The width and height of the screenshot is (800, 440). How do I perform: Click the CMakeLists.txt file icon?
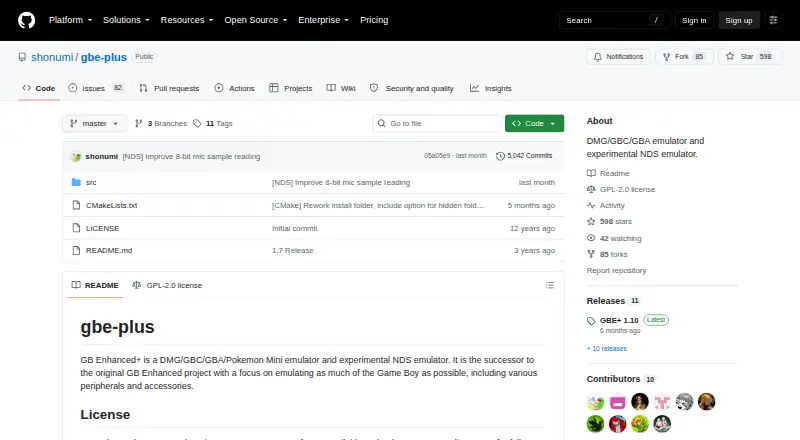[x=76, y=205]
